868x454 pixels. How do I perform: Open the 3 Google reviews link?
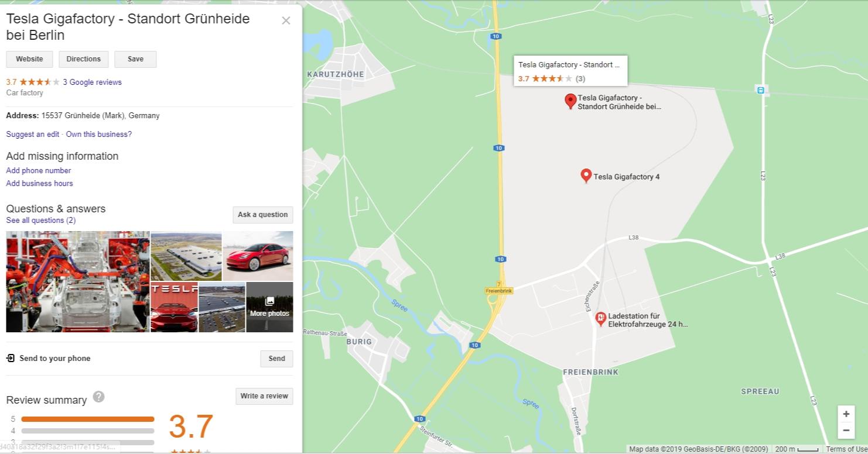pos(92,82)
